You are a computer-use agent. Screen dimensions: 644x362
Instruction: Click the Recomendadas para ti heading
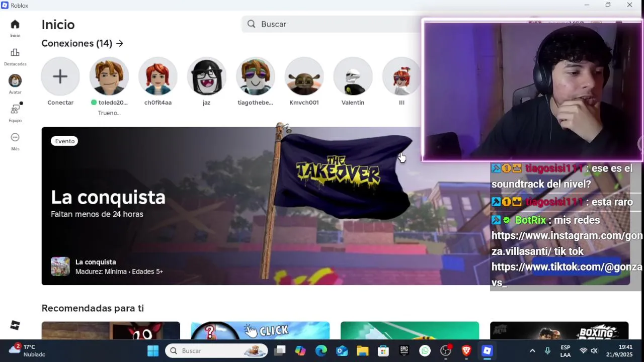93,308
